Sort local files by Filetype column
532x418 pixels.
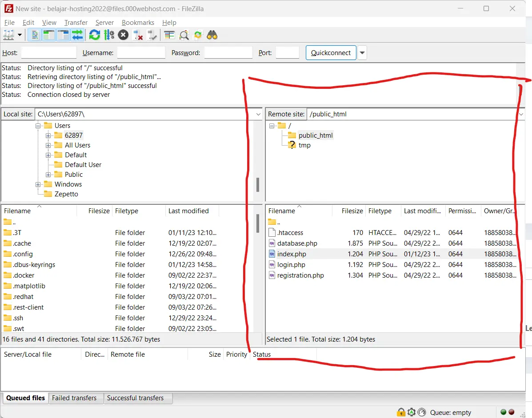(138, 211)
